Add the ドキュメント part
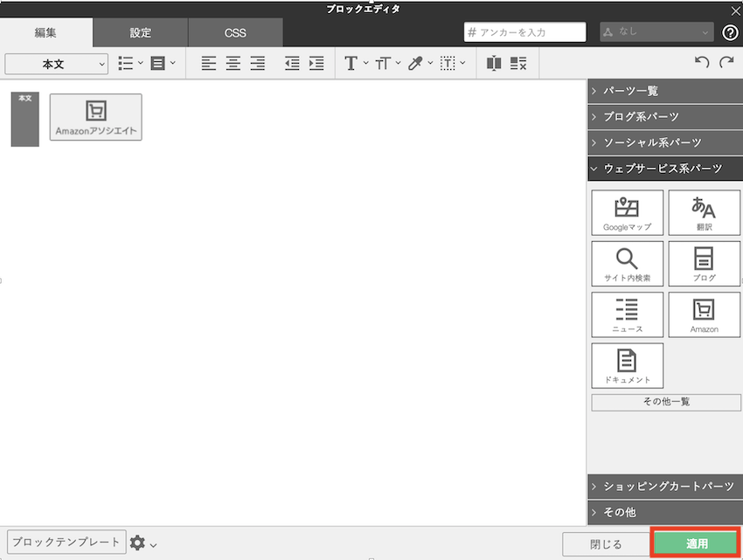Viewport: 743px width, 560px height. click(627, 366)
